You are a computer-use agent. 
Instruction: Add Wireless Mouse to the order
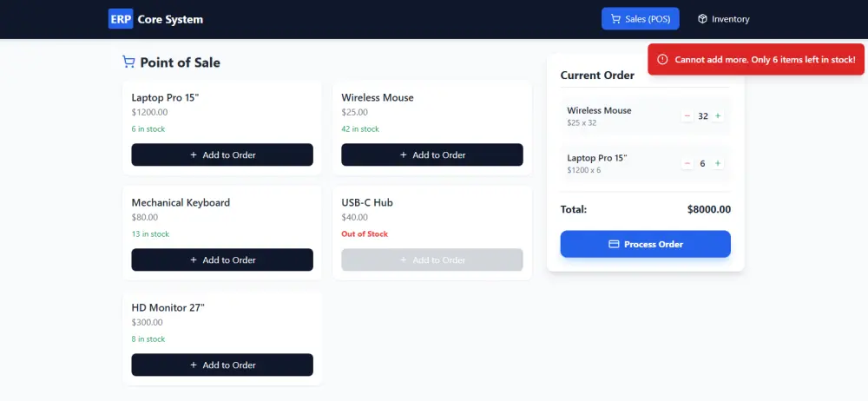(431, 154)
